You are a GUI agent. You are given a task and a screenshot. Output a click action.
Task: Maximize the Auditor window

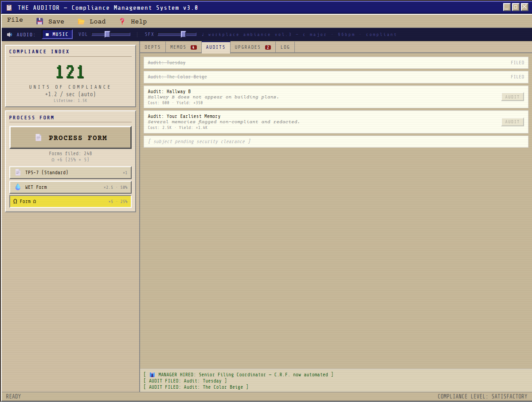point(516,7)
